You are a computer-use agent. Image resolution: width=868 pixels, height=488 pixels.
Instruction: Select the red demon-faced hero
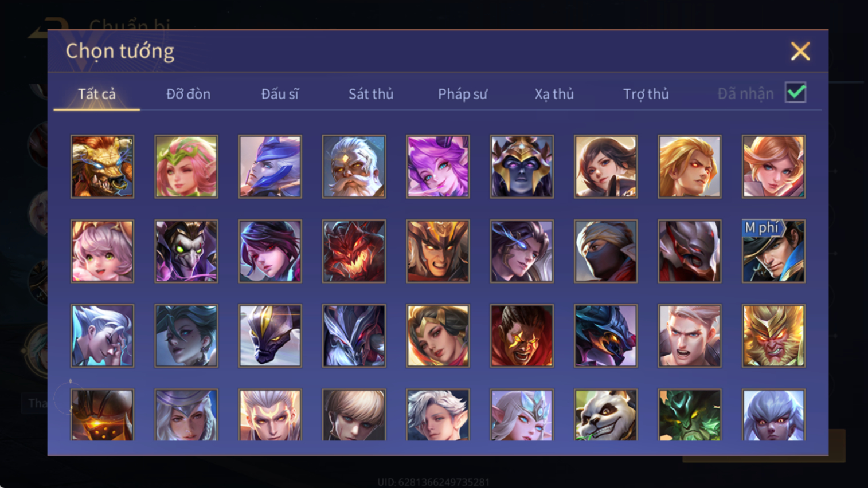pyautogui.click(x=354, y=251)
